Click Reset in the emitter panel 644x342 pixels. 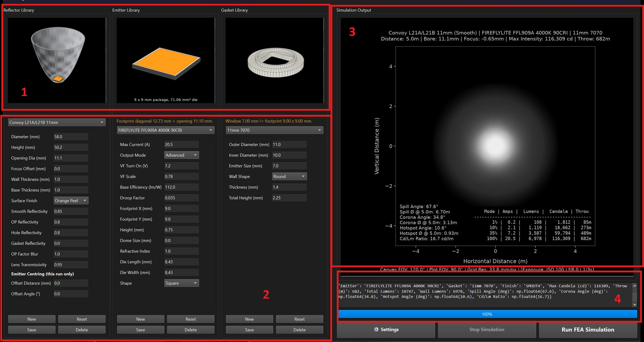point(191,319)
